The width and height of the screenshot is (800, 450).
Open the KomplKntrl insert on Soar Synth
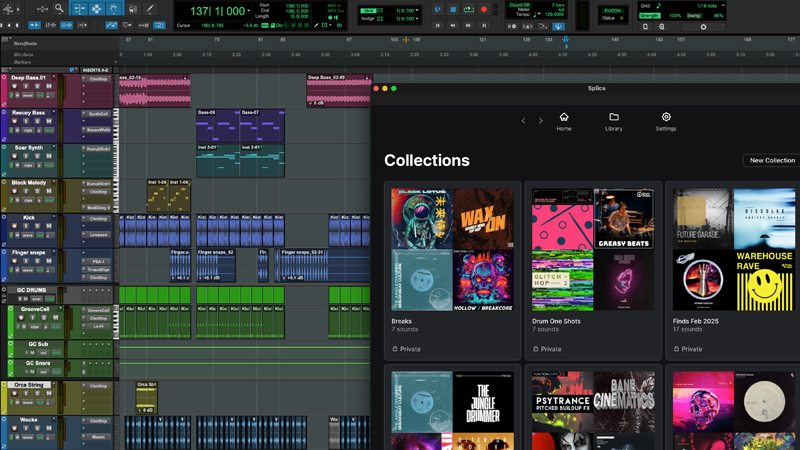(x=98, y=149)
